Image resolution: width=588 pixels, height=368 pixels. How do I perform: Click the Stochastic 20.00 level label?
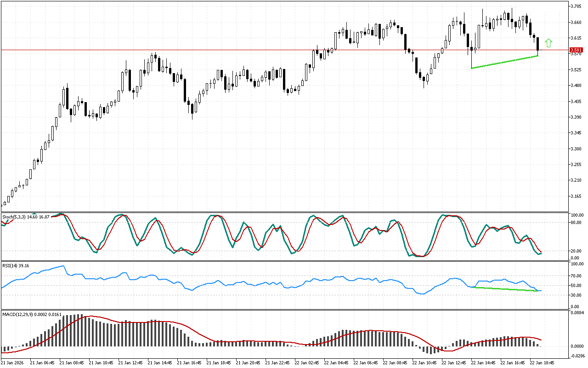(x=576, y=251)
